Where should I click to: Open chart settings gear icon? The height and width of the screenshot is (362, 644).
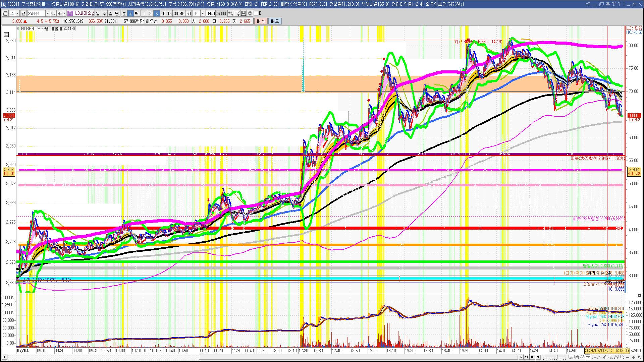click(x=250, y=13)
